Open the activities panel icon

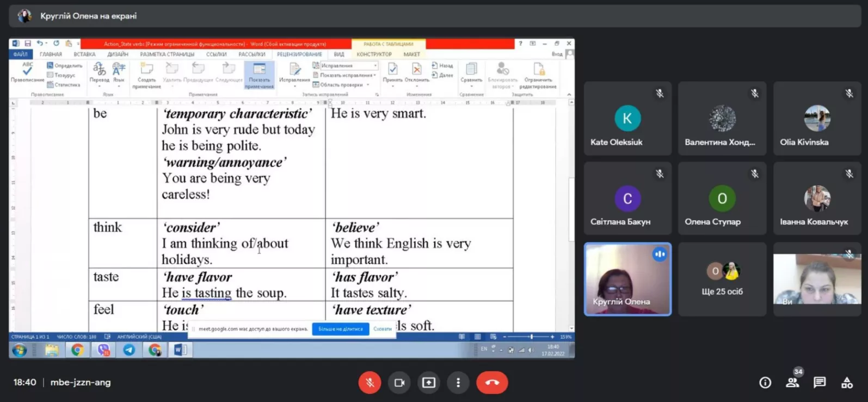847,383
